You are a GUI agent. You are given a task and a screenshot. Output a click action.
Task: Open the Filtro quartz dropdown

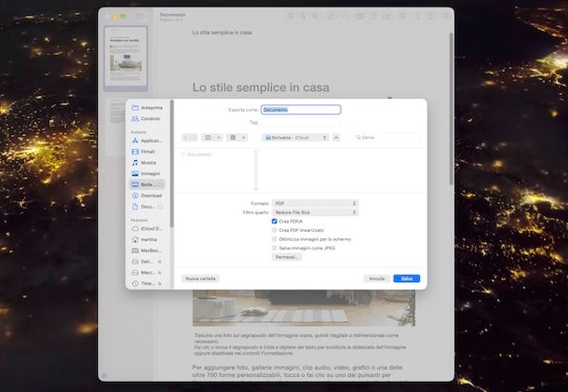(315, 212)
